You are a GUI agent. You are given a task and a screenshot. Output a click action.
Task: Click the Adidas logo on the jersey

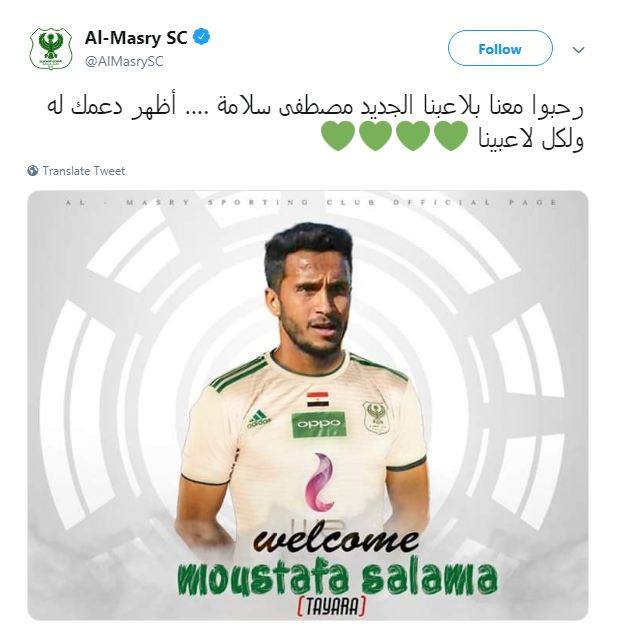pyautogui.click(x=259, y=419)
